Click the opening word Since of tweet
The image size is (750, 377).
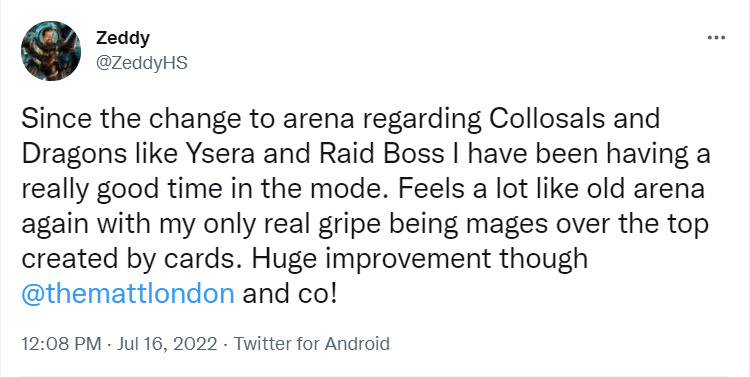point(52,119)
